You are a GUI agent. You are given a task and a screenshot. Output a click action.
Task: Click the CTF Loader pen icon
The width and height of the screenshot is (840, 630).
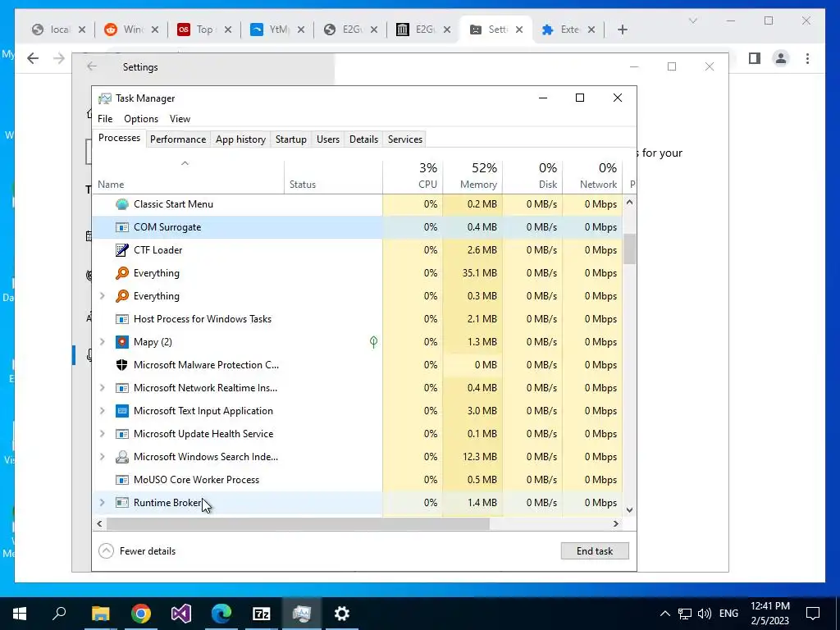[x=122, y=250]
